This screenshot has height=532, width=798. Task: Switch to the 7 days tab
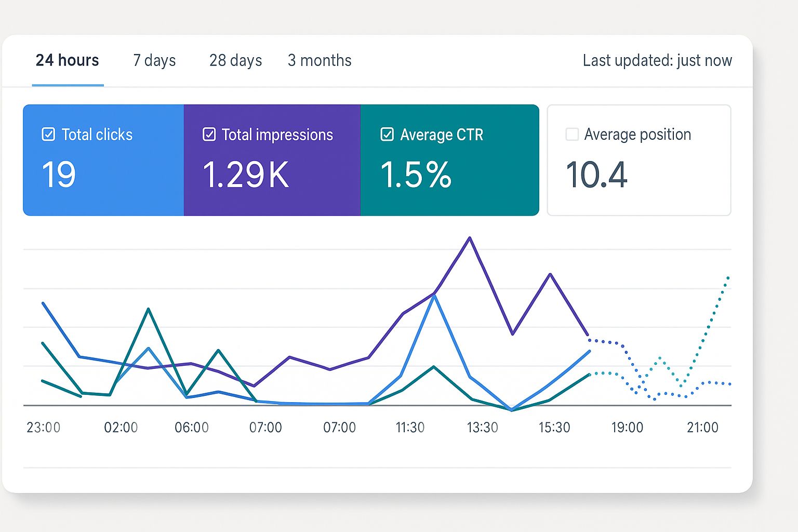[154, 60]
